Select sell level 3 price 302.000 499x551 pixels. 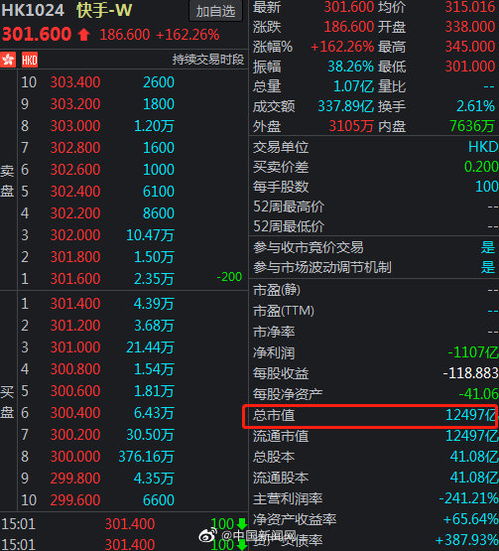(75, 235)
